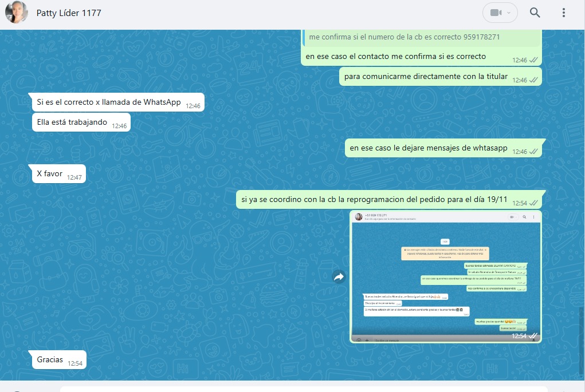Click "Si es el correcto x llamada" message
Screen dimensions: 585x392
(x=109, y=102)
